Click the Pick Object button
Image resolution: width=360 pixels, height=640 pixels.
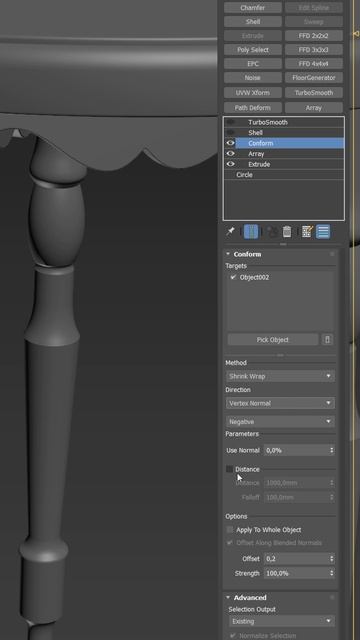(273, 340)
